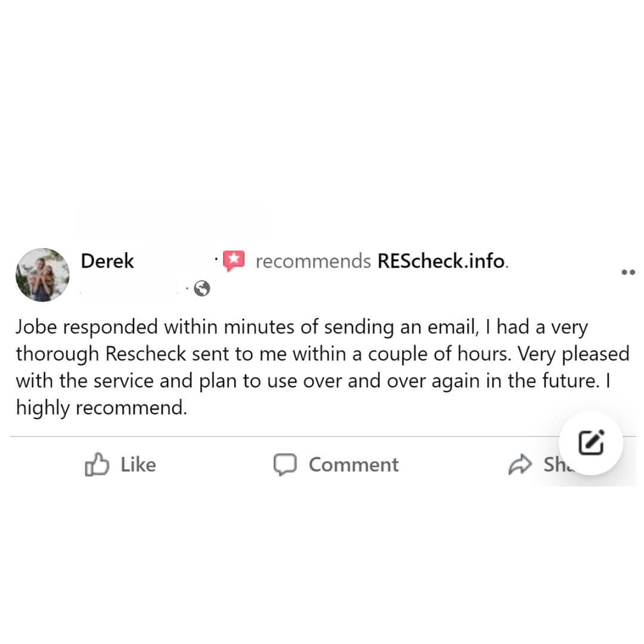Click the Comment speech bubble icon
644x644 pixels.
pos(285,465)
